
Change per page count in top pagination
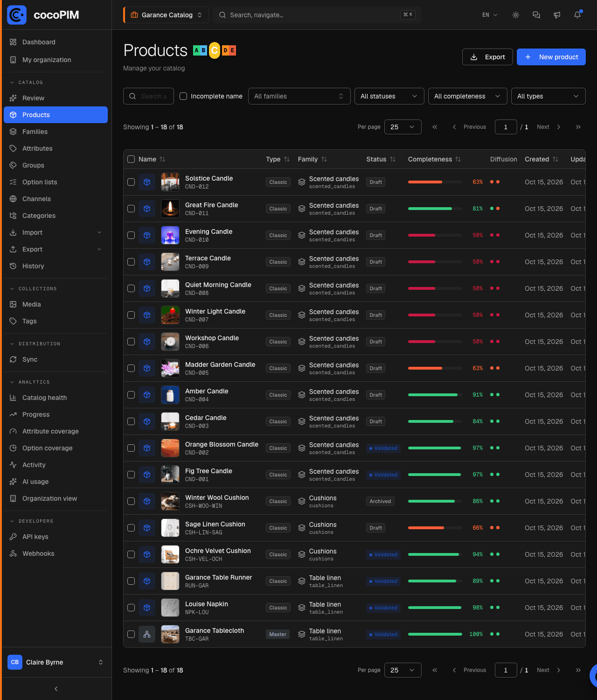coord(403,127)
